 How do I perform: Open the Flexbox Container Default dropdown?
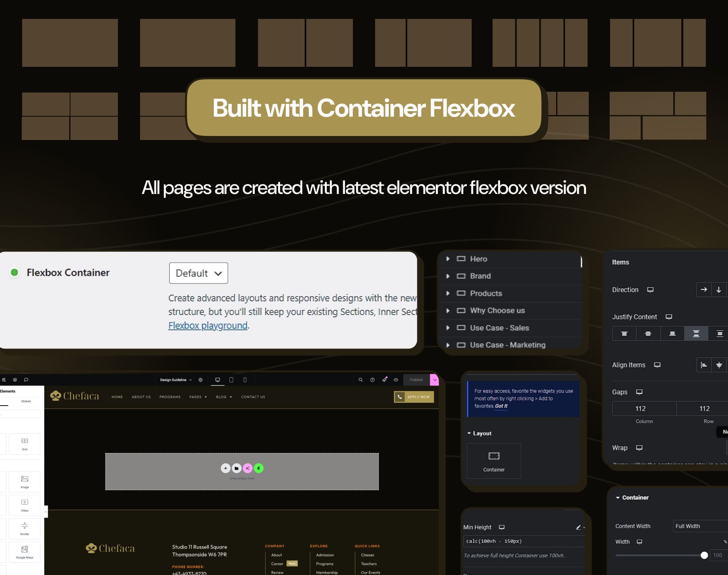click(198, 273)
